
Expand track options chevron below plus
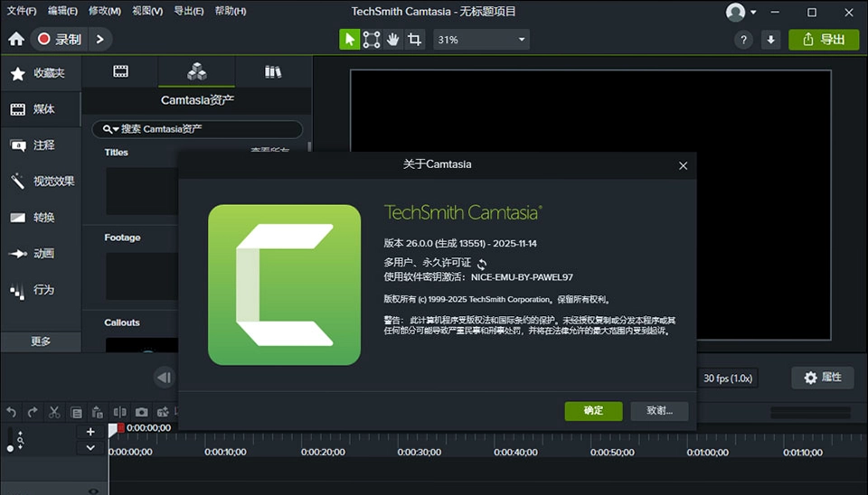[x=90, y=448]
